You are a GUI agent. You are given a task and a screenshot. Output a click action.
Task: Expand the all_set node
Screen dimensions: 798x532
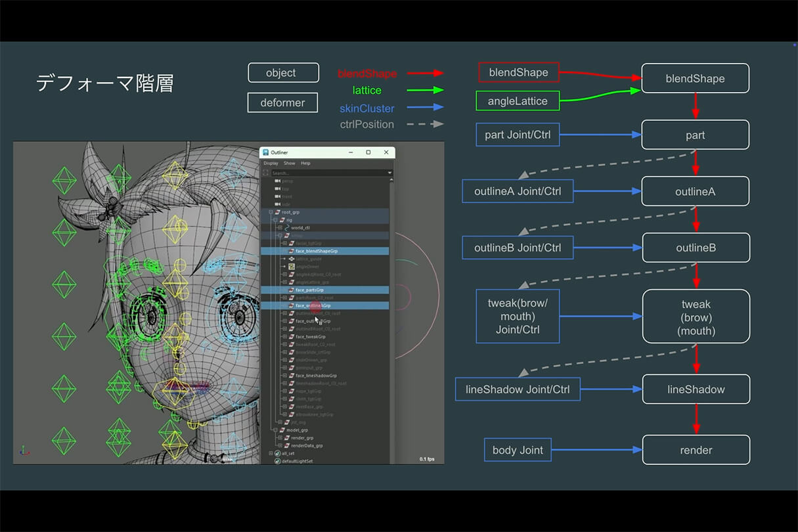271,453
